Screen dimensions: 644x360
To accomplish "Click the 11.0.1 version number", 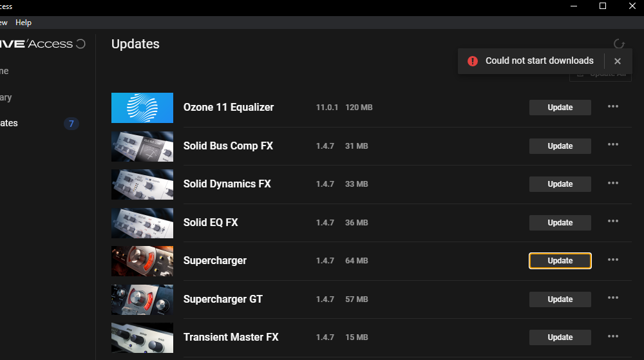I will click(x=327, y=108).
